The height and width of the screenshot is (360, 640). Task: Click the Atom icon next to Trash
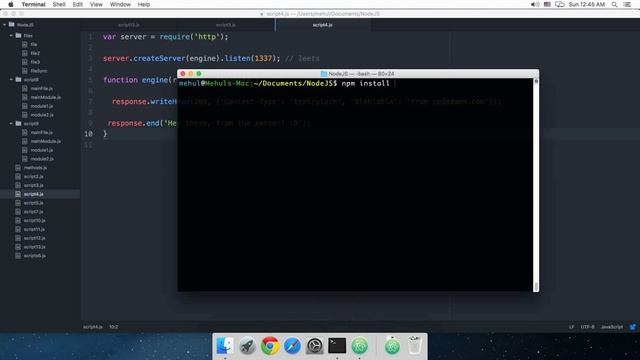(x=392, y=346)
